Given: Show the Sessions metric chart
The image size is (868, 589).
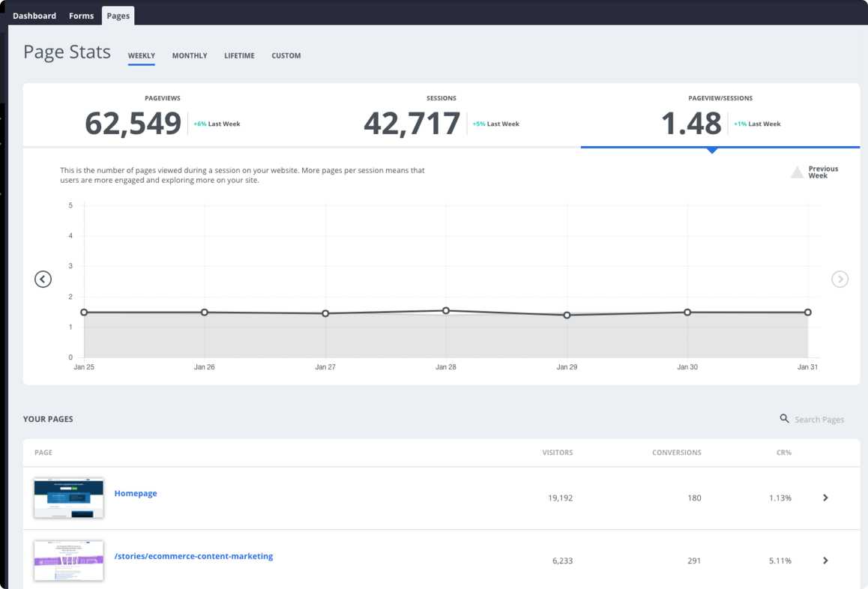Looking at the screenshot, I should pyautogui.click(x=441, y=117).
